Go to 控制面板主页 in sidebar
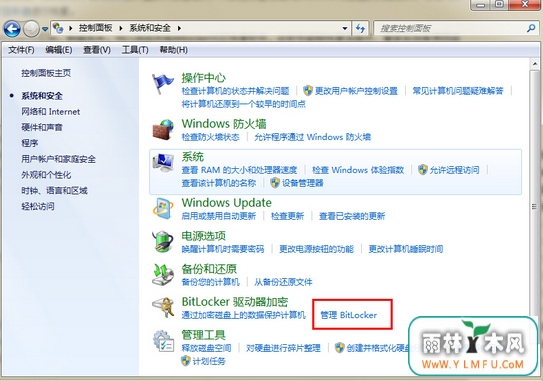543x381 pixels. [46, 73]
